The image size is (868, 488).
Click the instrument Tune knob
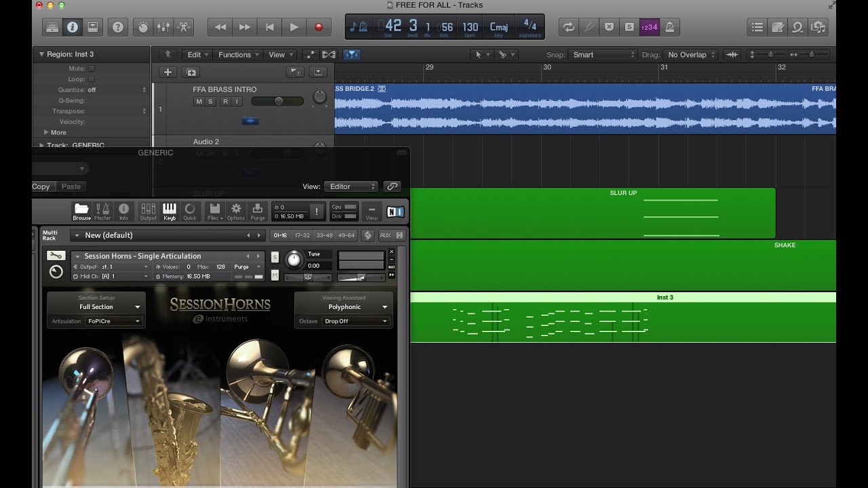click(x=294, y=260)
